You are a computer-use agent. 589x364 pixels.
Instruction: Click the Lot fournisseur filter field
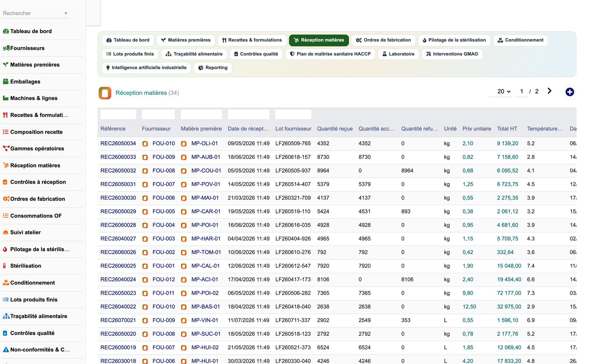coord(293,114)
